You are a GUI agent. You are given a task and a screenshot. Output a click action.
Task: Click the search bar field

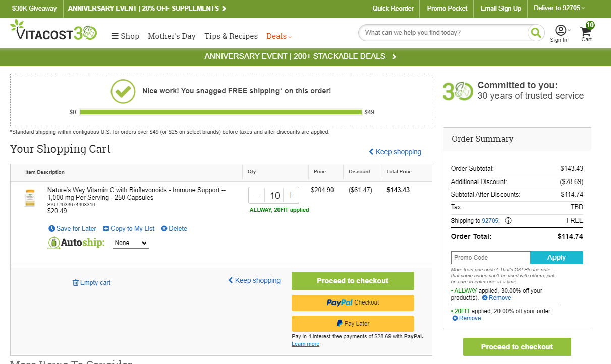(443, 33)
